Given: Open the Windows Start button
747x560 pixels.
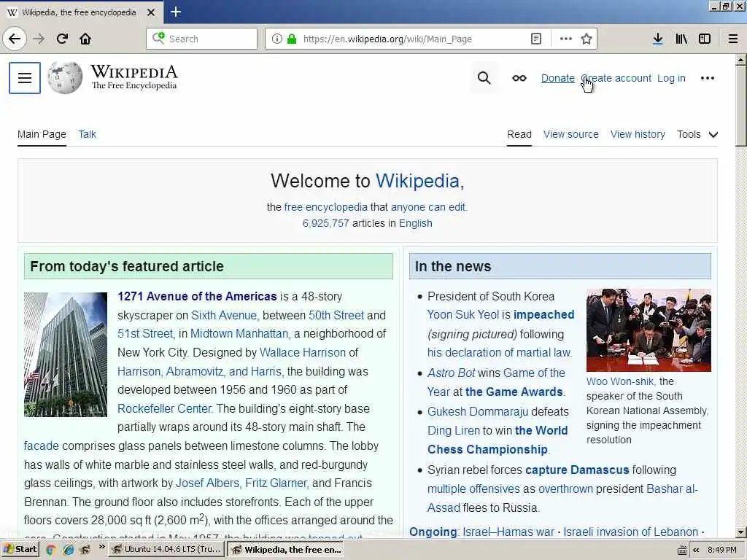Looking at the screenshot, I should coord(20,549).
